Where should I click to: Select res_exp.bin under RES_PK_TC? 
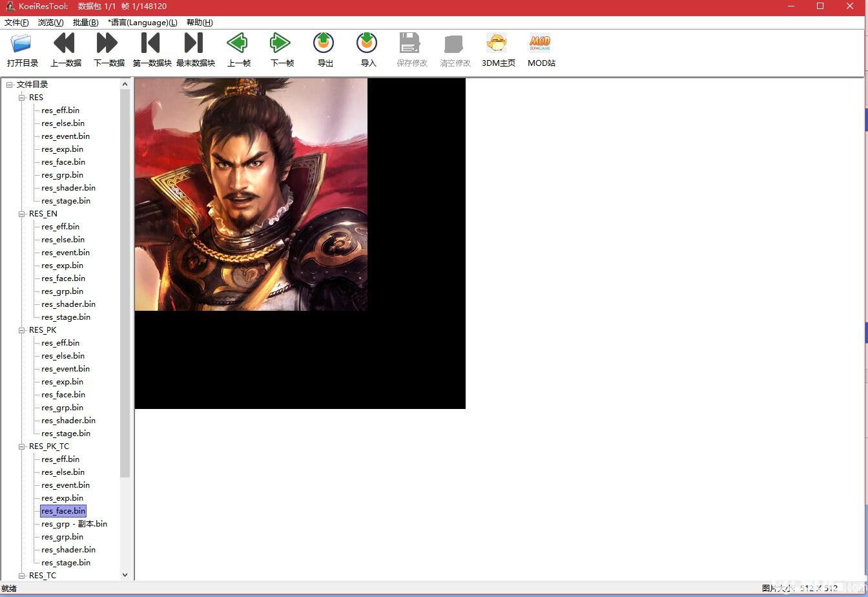63,498
